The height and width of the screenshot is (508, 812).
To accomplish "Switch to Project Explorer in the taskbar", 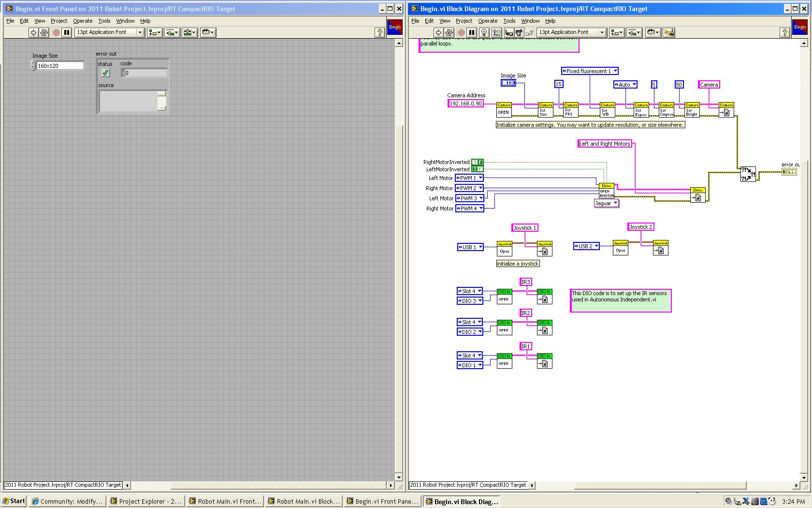I will tap(145, 501).
